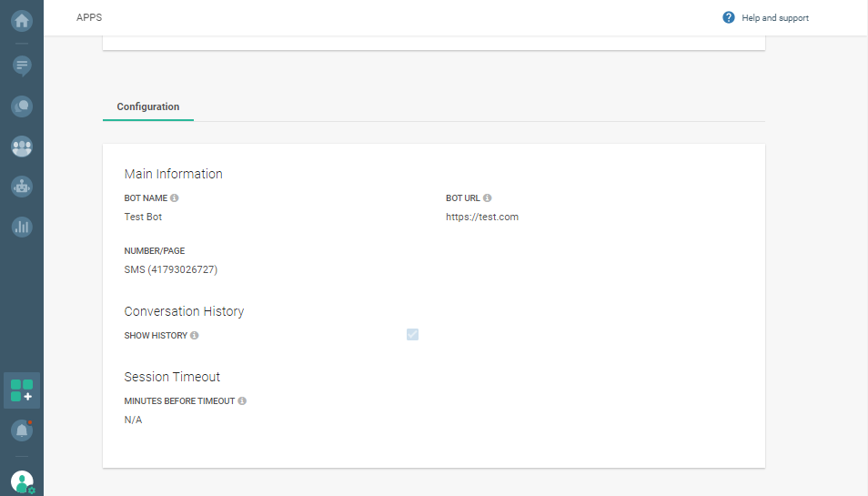The height and width of the screenshot is (496, 868).
Task: Open the Home icon in sidebar
Action: 22,20
